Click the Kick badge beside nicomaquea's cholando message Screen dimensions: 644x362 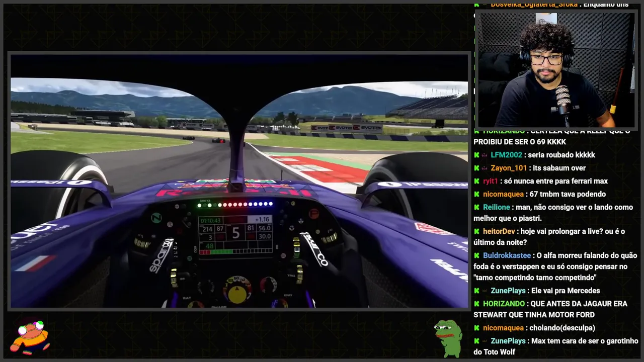coord(476,328)
